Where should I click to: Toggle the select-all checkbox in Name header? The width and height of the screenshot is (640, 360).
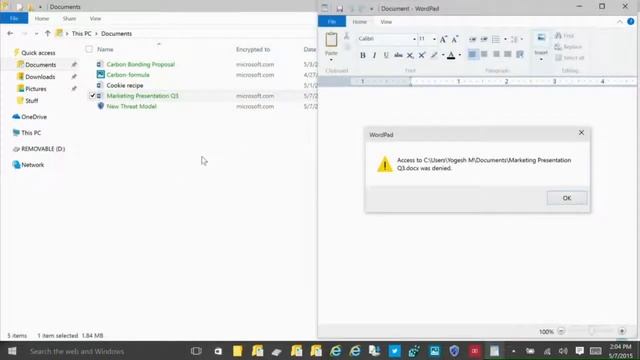coord(89,49)
